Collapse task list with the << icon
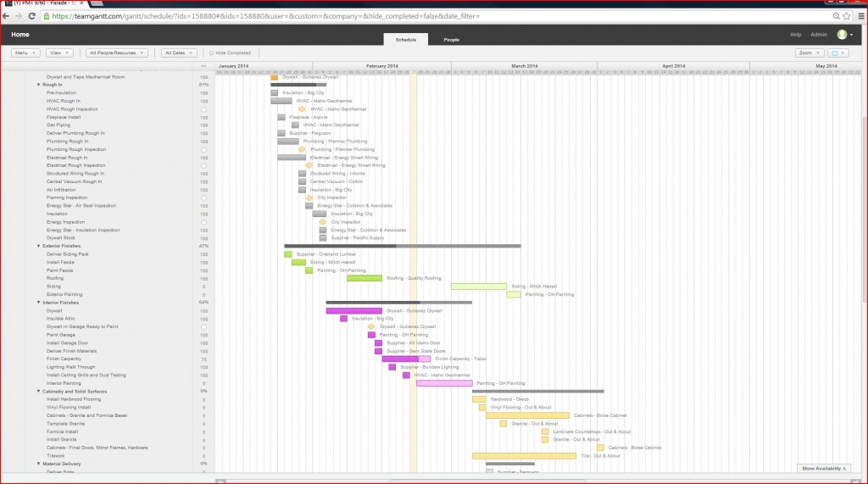Viewport: 868px width, 484px height. coord(203,66)
